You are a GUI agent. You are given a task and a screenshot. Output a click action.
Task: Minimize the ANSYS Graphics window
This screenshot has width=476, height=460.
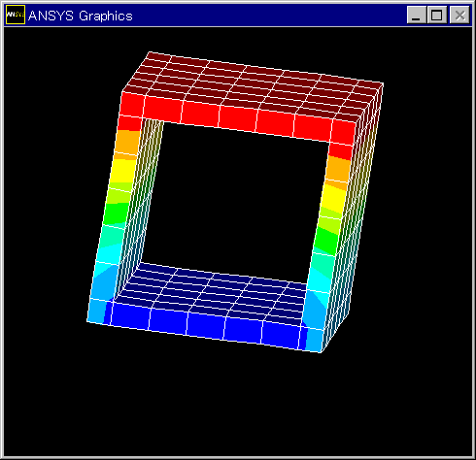[x=416, y=15]
